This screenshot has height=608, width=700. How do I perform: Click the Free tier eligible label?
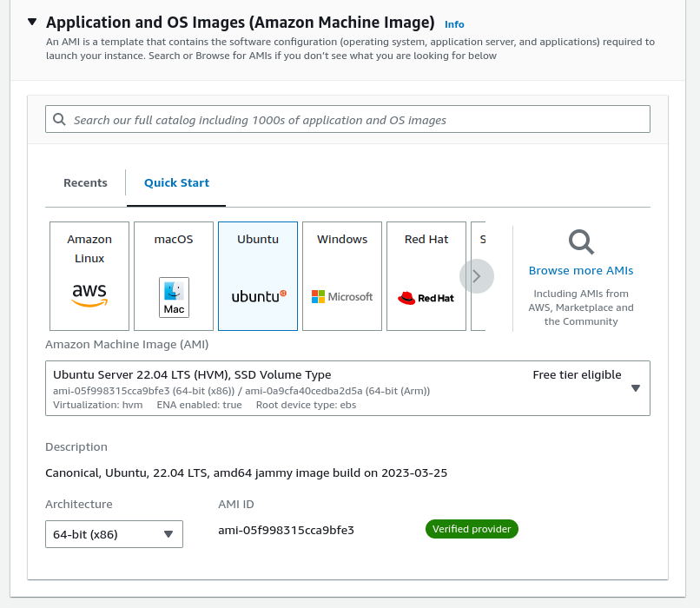click(x=577, y=375)
